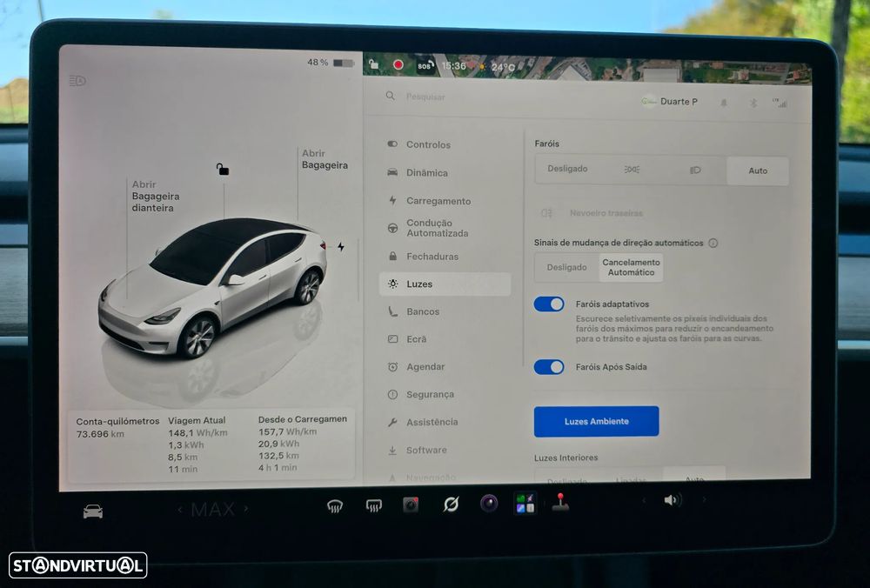Tap the SOS emergency call icon

[425, 65]
